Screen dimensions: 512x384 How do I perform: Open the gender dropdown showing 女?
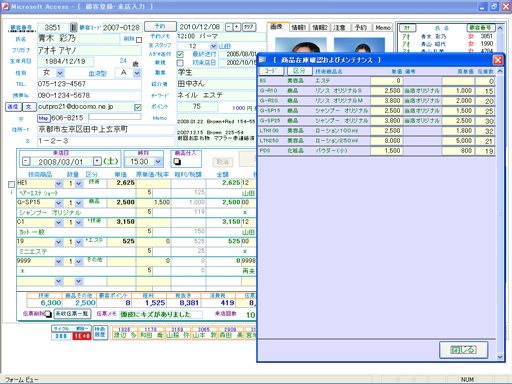(x=60, y=73)
